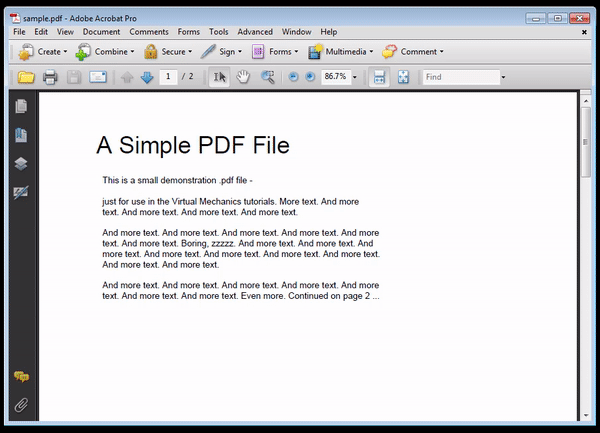Click the Find search box

pos(461,77)
